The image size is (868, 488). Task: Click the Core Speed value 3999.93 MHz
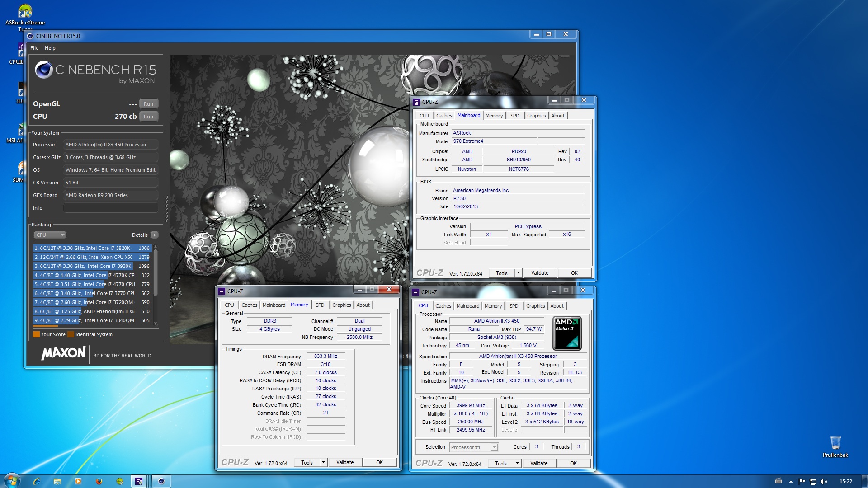pyautogui.click(x=471, y=406)
